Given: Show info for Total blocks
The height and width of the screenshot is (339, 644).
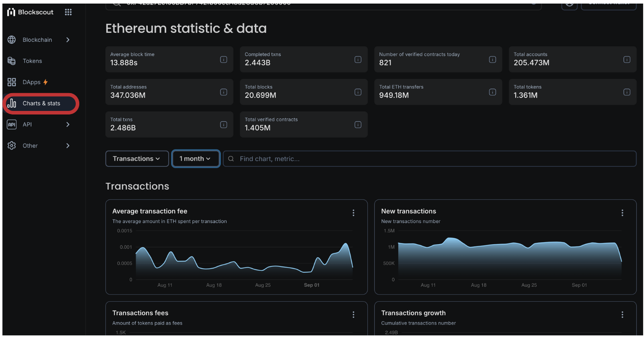Looking at the screenshot, I should (x=358, y=92).
